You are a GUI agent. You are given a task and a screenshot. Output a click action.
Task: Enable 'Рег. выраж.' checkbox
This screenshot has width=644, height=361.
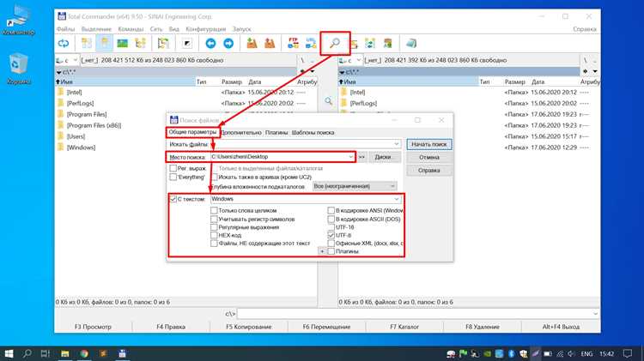[x=173, y=168]
